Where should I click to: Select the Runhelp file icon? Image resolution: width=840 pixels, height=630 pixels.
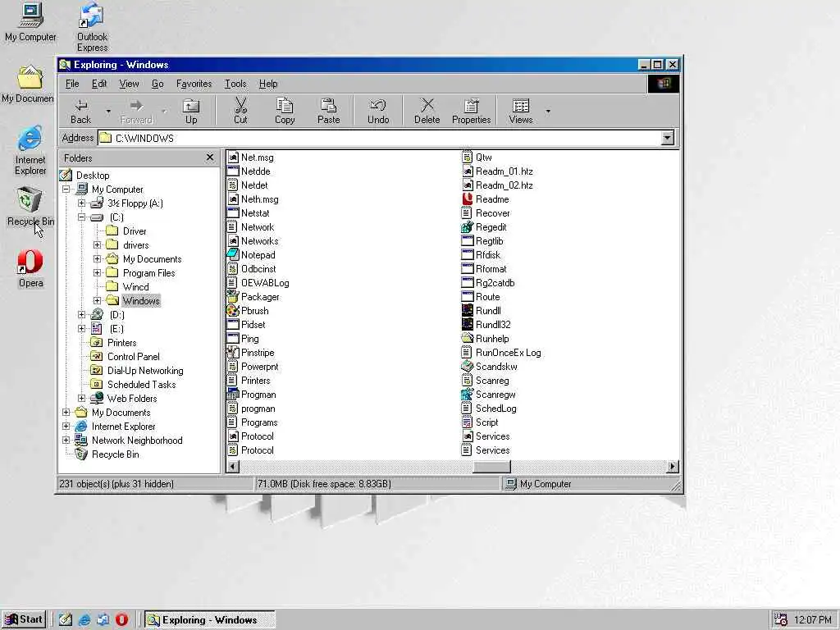(x=467, y=339)
